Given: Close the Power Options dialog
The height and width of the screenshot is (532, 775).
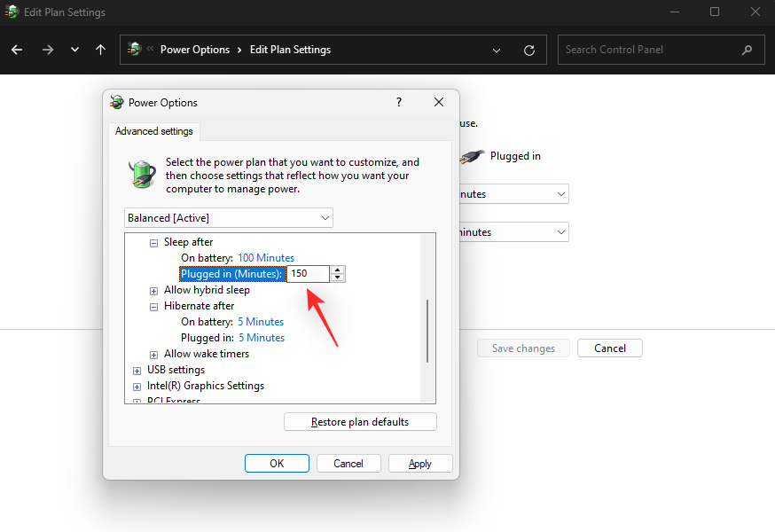Looking at the screenshot, I should coord(438,102).
